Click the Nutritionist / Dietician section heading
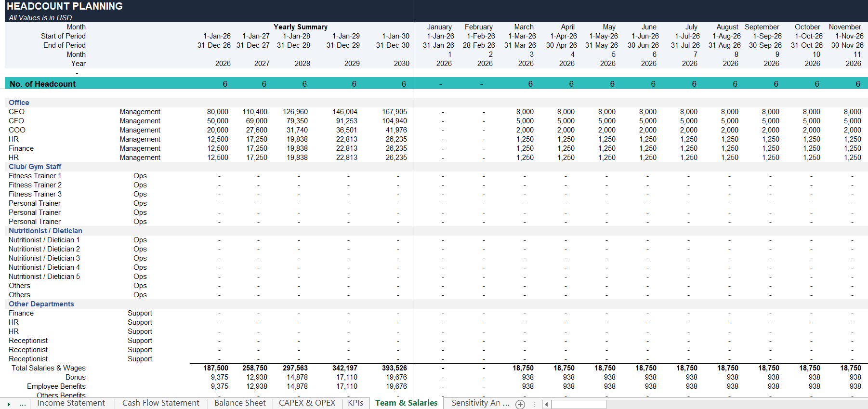The image size is (868, 409). (45, 231)
